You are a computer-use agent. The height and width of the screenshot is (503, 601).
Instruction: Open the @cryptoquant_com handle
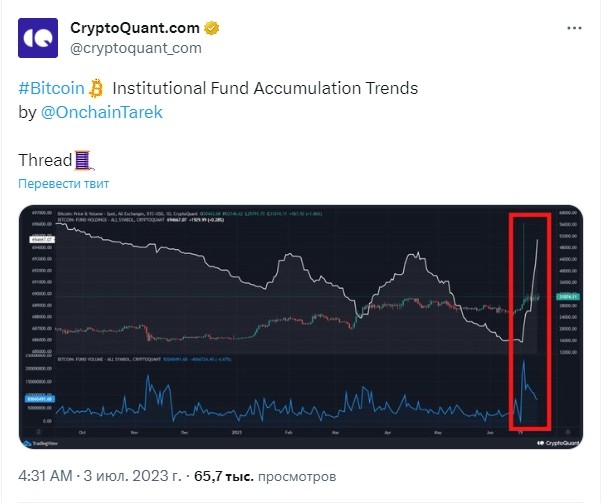(136, 48)
